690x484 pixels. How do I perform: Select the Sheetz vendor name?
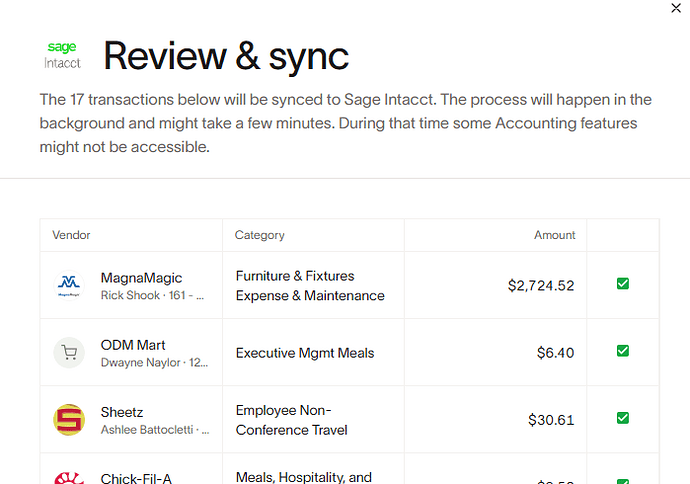point(122,412)
